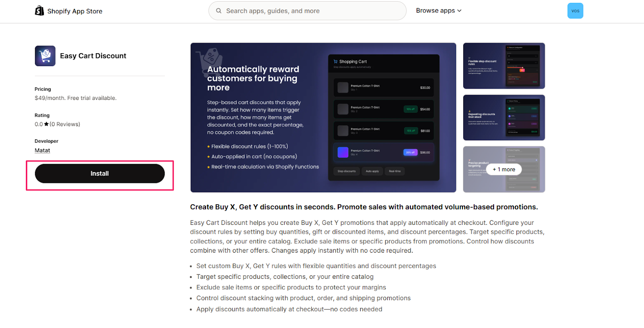644x328 pixels.
Task: Click the + 1 more button
Action: 504,169
